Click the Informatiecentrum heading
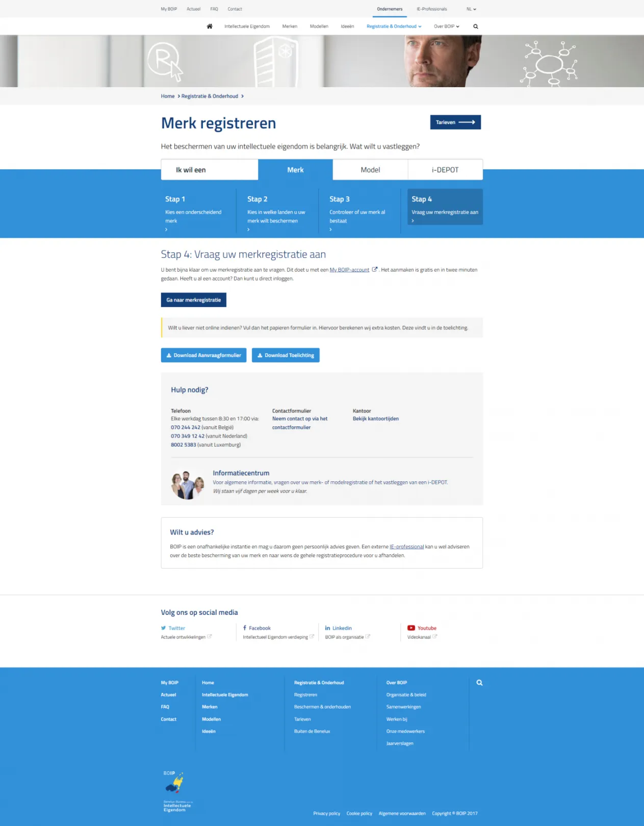Viewport: 644px width, 826px height. pyautogui.click(x=241, y=473)
